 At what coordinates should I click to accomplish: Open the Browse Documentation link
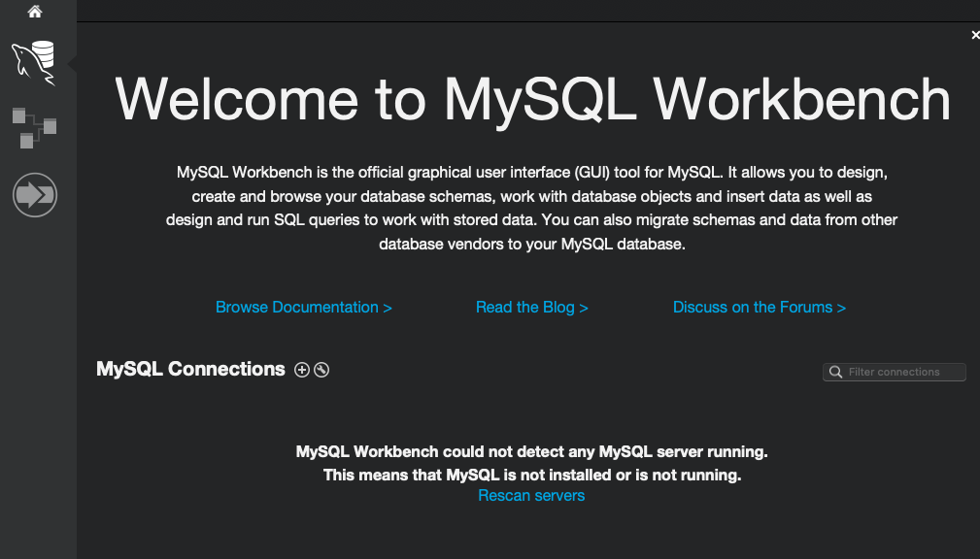click(x=304, y=308)
